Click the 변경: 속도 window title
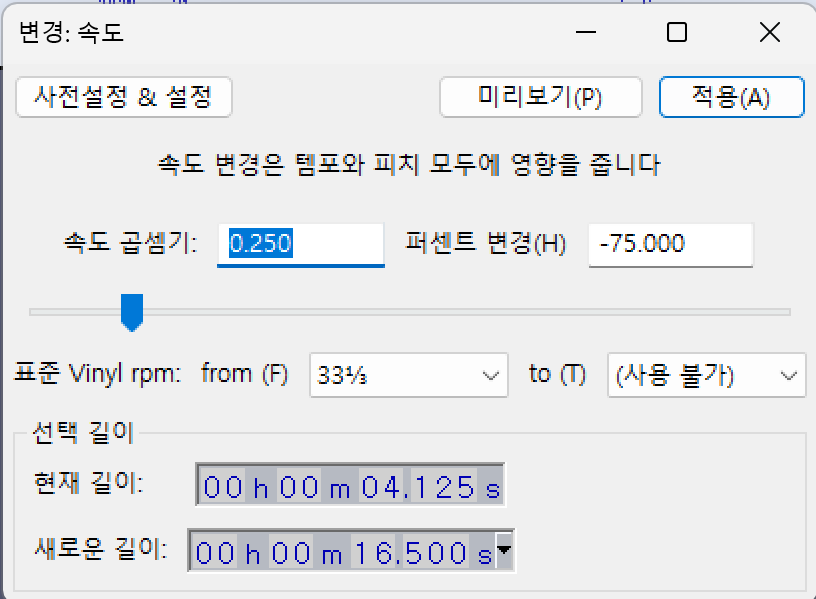 (x=71, y=32)
